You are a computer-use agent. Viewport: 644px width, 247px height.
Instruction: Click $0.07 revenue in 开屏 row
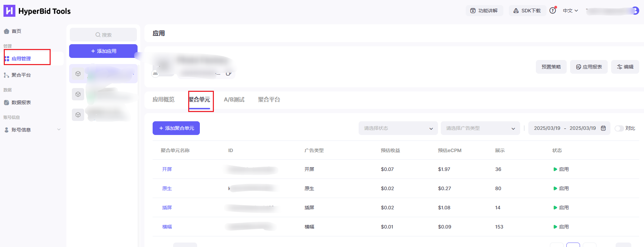387,169
